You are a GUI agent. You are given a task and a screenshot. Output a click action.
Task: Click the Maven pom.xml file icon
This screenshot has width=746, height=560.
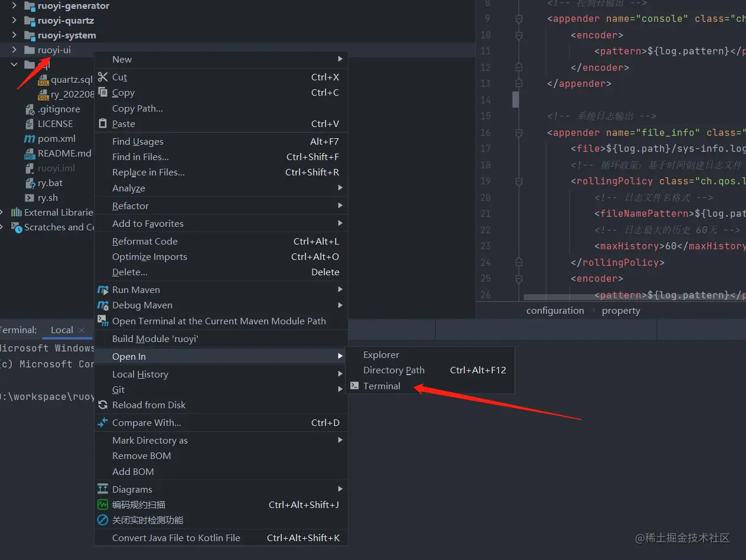30,139
